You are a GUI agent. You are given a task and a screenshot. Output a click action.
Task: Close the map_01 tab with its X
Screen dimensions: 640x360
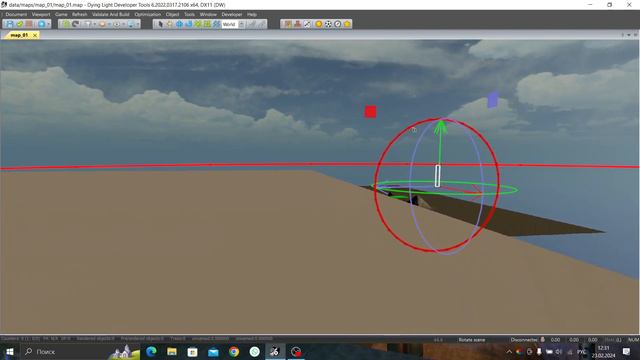click(x=35, y=35)
